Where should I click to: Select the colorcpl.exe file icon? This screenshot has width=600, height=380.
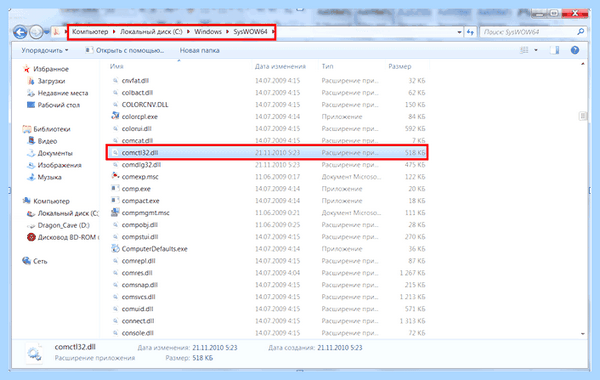pos(115,116)
